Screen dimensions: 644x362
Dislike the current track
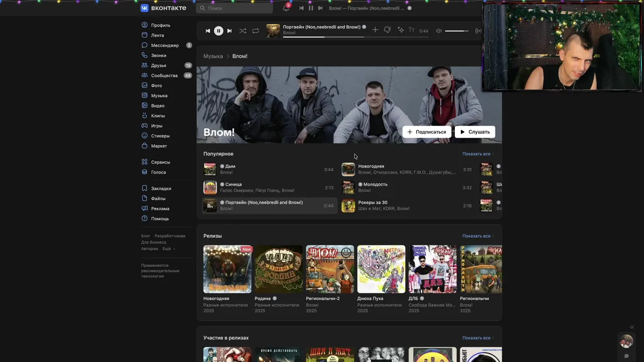click(387, 30)
